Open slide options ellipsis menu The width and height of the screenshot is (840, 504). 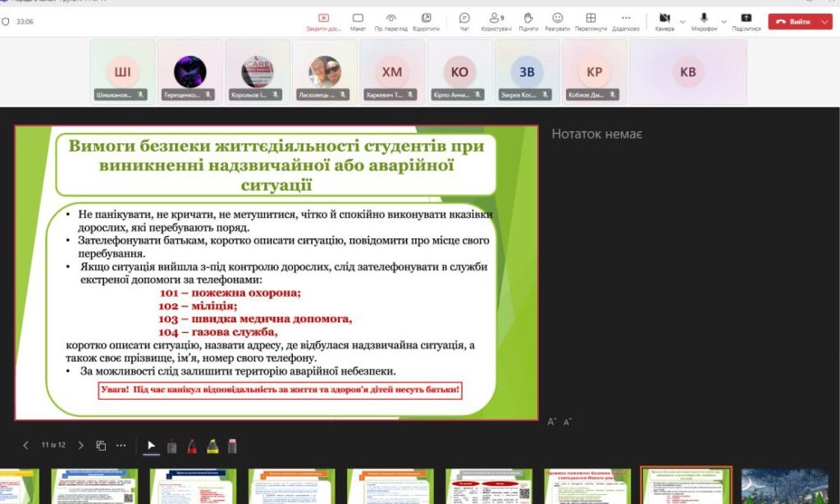pos(121,446)
